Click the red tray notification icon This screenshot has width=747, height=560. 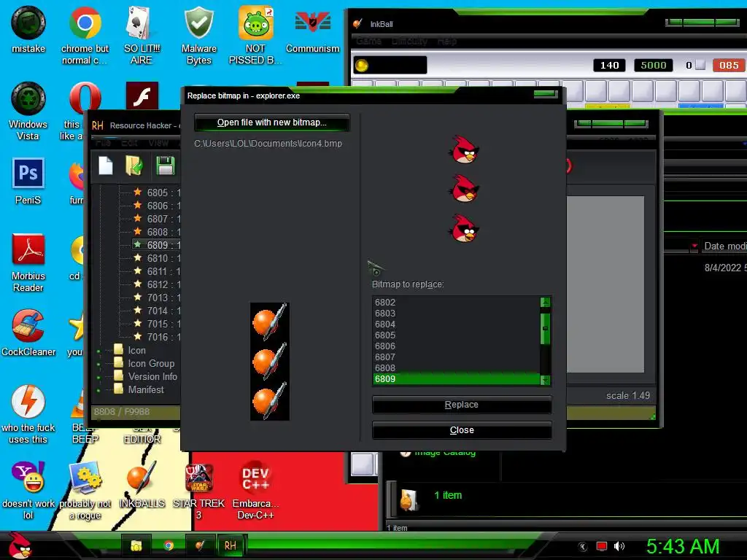click(x=602, y=546)
